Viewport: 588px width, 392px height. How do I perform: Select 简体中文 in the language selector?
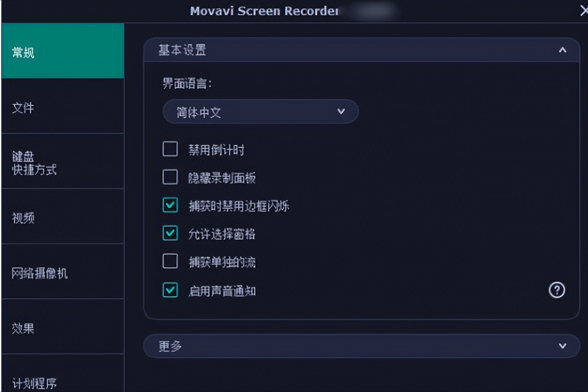261,111
